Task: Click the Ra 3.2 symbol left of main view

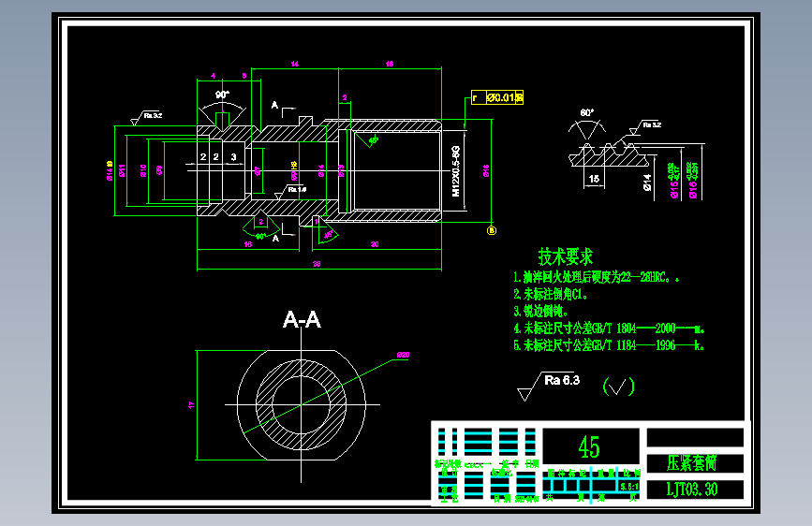Action: click(146, 118)
